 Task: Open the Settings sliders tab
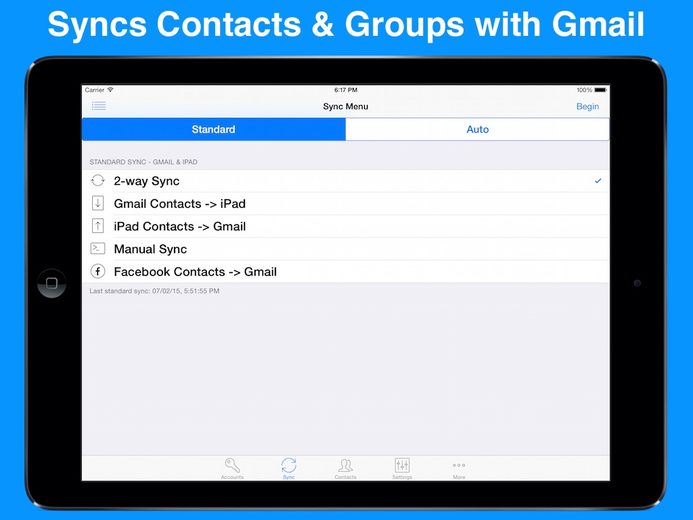coord(402,468)
